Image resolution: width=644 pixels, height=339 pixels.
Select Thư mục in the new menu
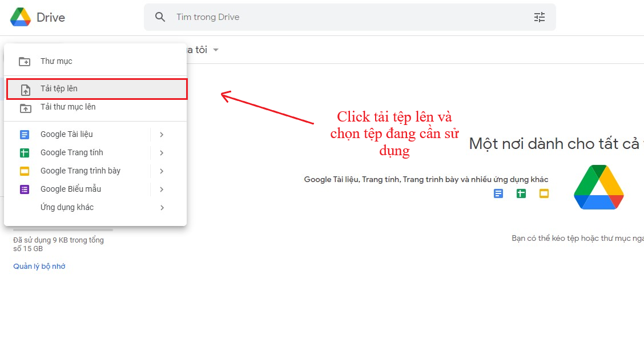(x=95, y=61)
